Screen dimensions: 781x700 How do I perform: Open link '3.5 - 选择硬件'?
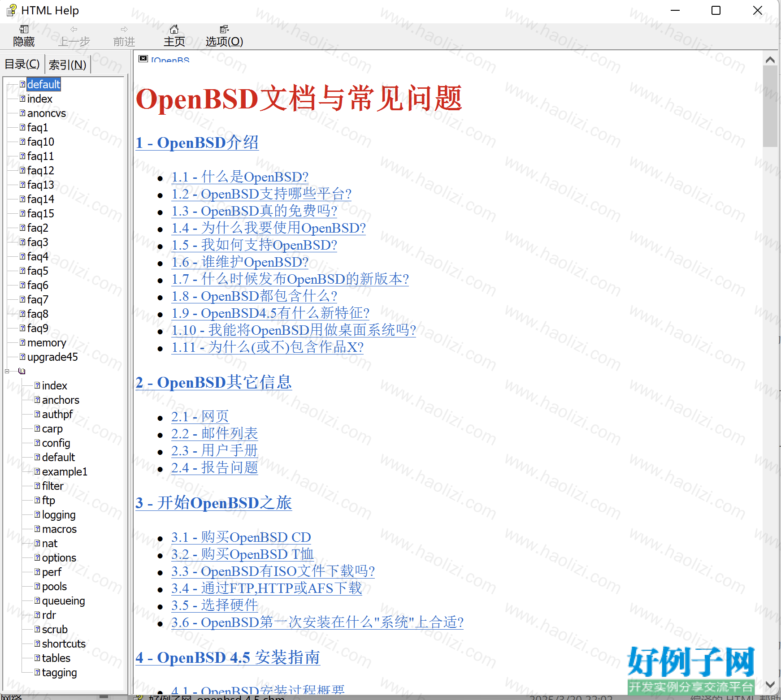point(214,605)
